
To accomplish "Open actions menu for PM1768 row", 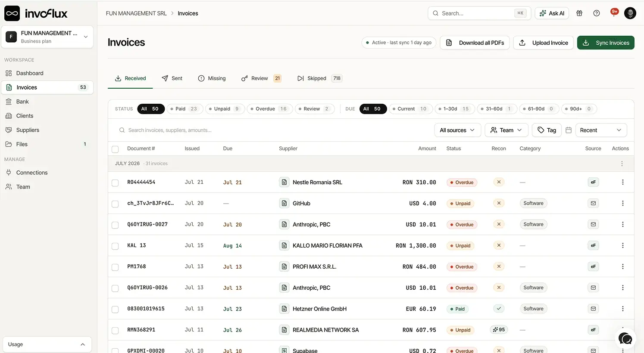I will click(x=622, y=266).
